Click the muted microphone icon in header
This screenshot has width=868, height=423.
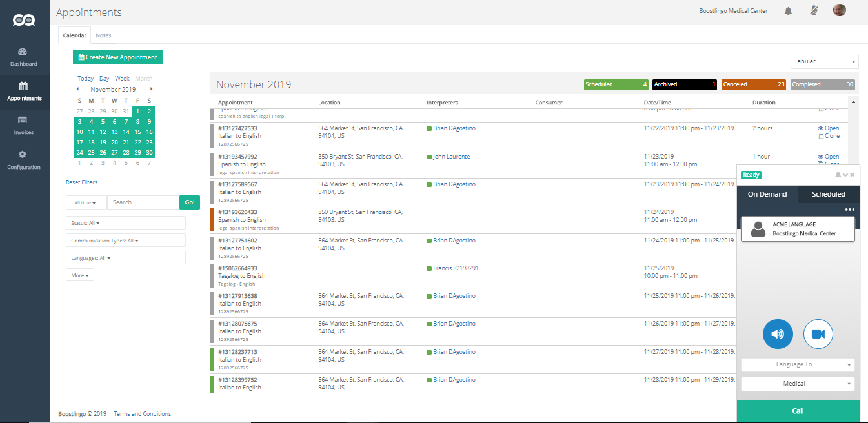[x=814, y=10]
